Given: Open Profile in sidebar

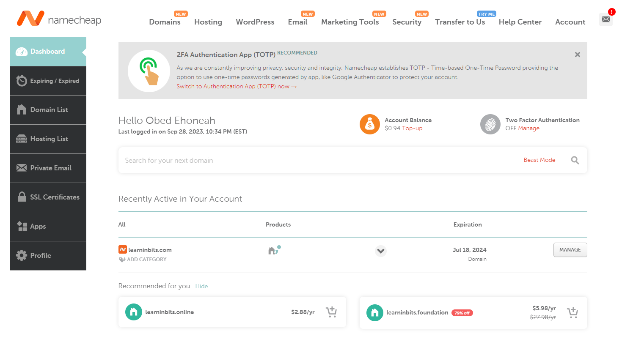Looking at the screenshot, I should pyautogui.click(x=48, y=256).
